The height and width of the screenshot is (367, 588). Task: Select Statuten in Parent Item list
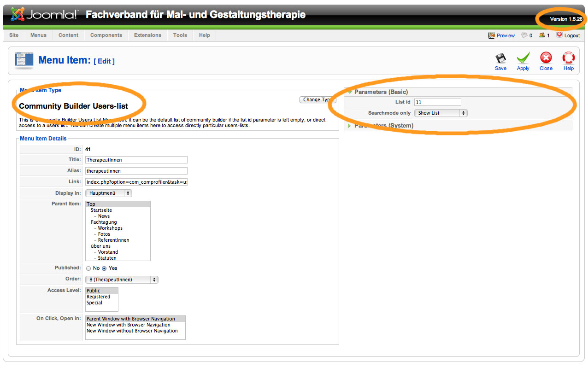[x=107, y=258]
